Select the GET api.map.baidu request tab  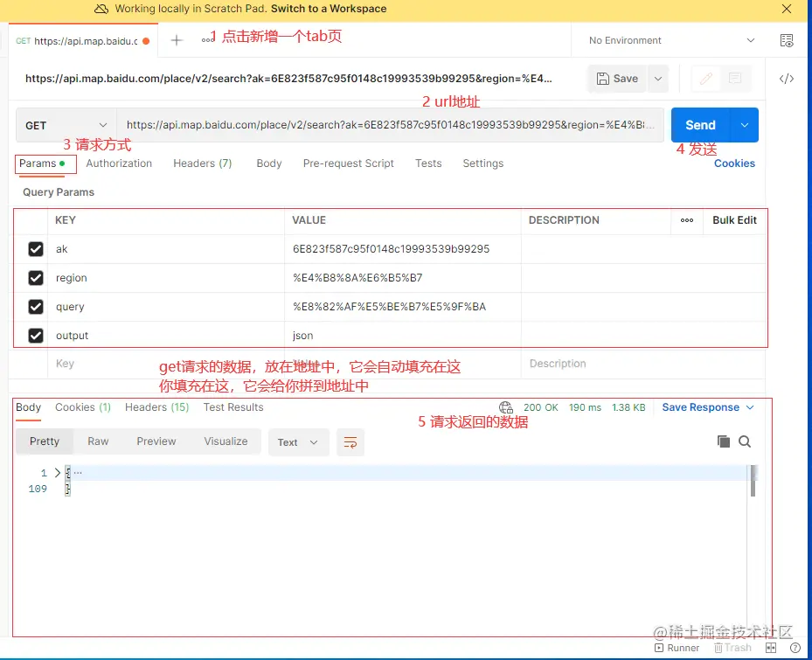pyautogui.click(x=83, y=41)
